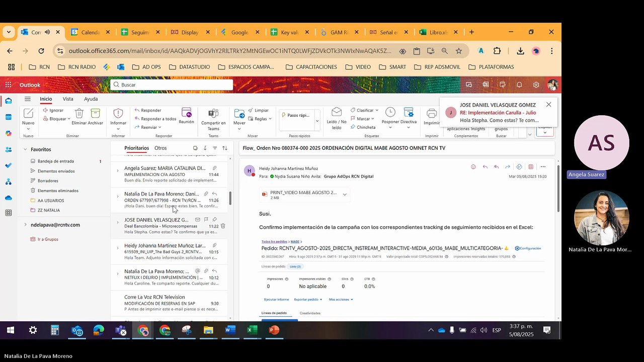This screenshot has height=362, width=644.
Task: Dismiss the JOSE DANIEL notification popup
Action: [x=548, y=105]
